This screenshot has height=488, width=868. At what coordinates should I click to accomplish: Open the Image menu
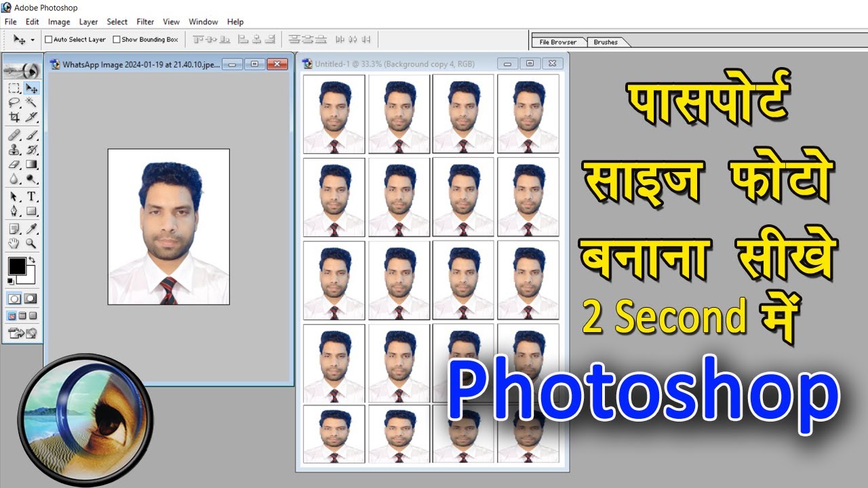tap(59, 22)
